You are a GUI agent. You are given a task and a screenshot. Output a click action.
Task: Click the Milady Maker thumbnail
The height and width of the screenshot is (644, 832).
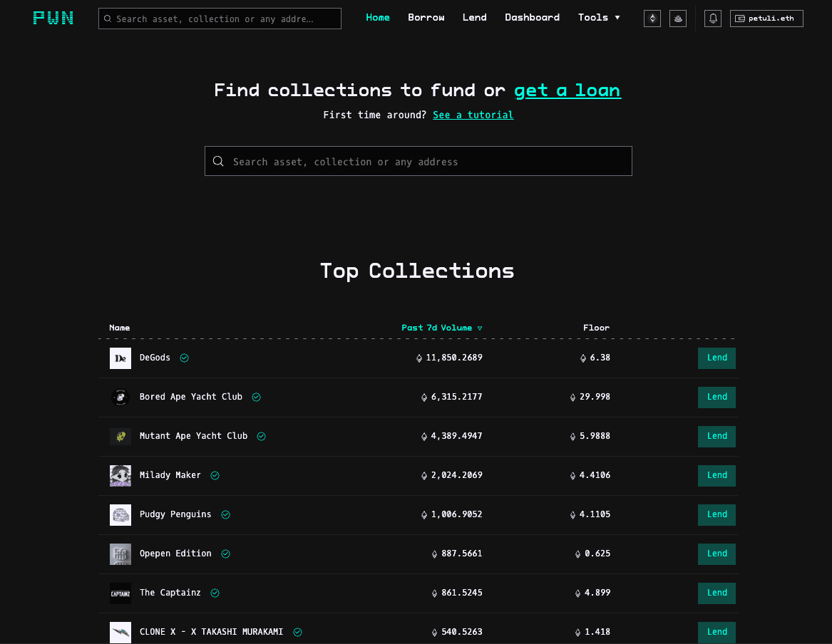tap(120, 475)
